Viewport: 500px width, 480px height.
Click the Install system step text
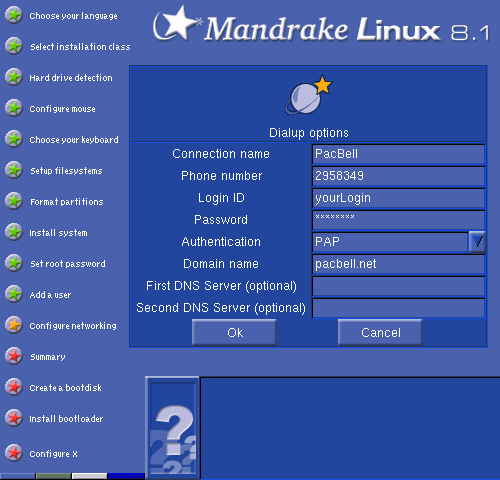58,233
